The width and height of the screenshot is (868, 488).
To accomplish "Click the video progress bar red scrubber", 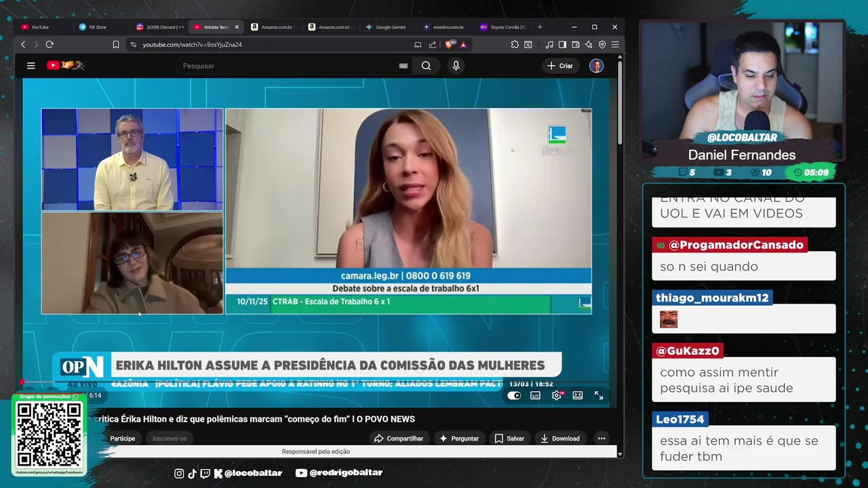I will [x=22, y=383].
